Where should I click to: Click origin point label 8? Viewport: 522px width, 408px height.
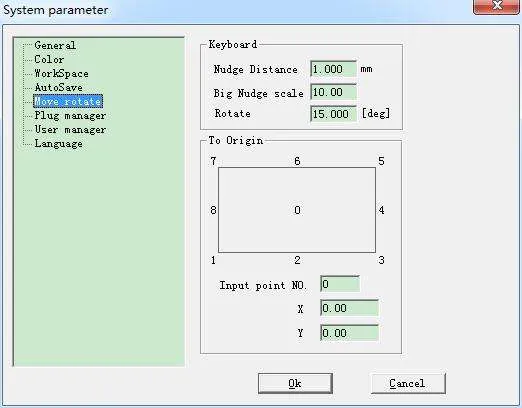[x=213, y=210]
